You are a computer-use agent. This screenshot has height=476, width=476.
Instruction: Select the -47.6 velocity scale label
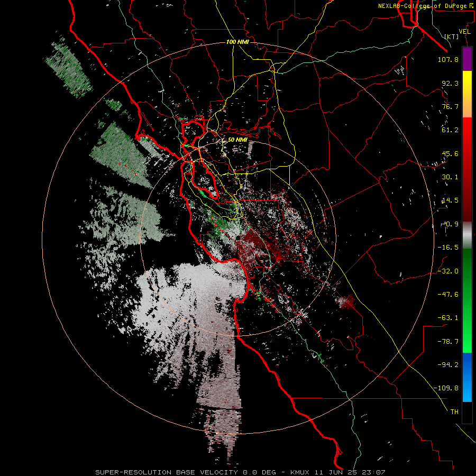(448, 295)
